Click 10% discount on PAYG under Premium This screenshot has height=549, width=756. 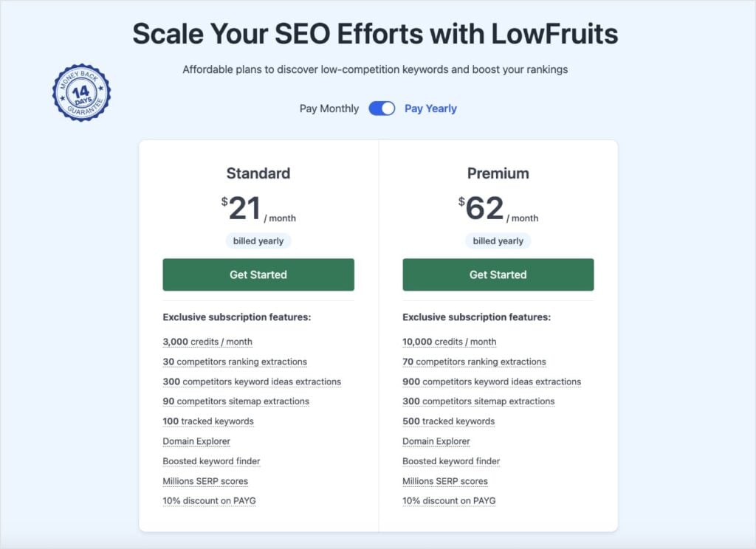(x=449, y=500)
